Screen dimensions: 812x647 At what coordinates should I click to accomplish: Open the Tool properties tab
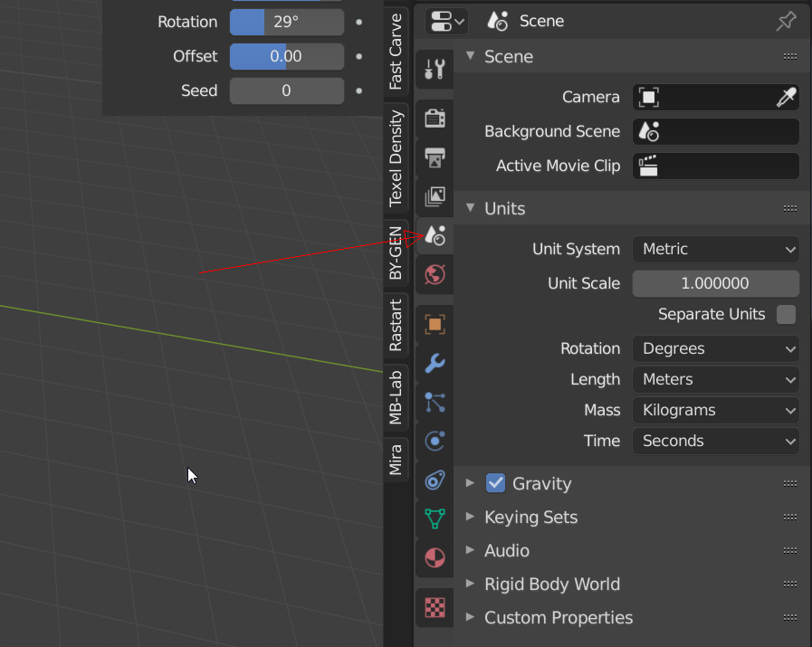pos(435,70)
